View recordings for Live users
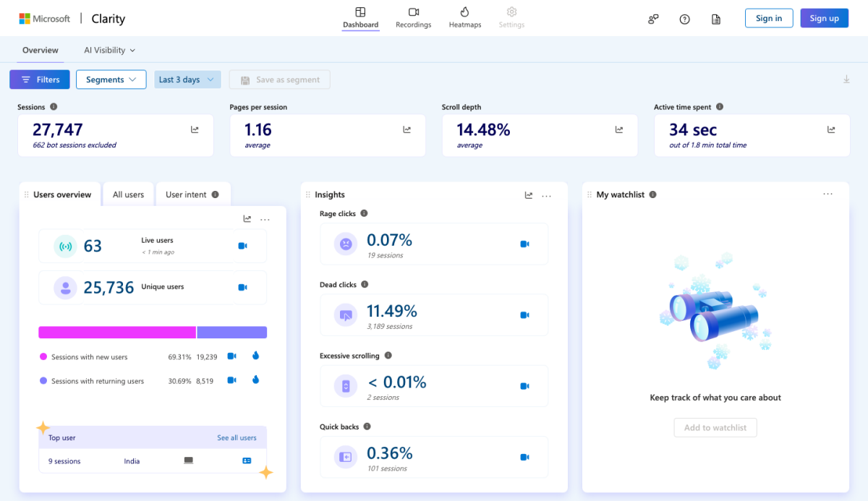This screenshot has width=868, height=501. click(243, 246)
